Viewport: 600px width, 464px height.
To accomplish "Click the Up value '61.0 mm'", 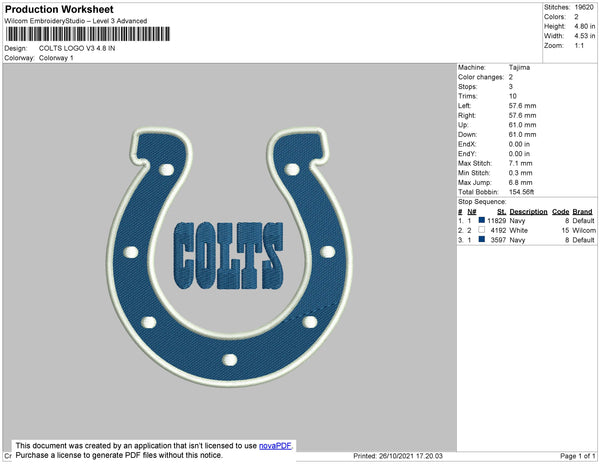I will pos(522,125).
